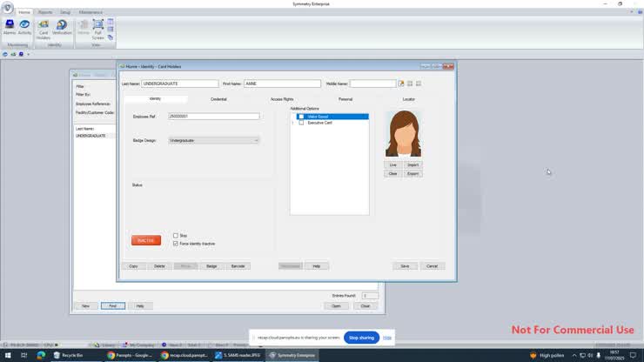The height and width of the screenshot is (362, 644).
Task: Click the Find button in background window
Action: pyautogui.click(x=113, y=306)
